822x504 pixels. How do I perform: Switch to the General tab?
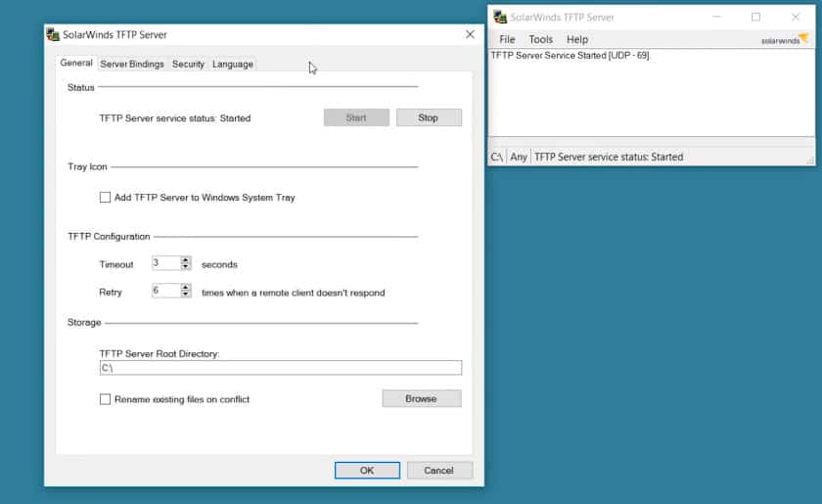pos(76,63)
